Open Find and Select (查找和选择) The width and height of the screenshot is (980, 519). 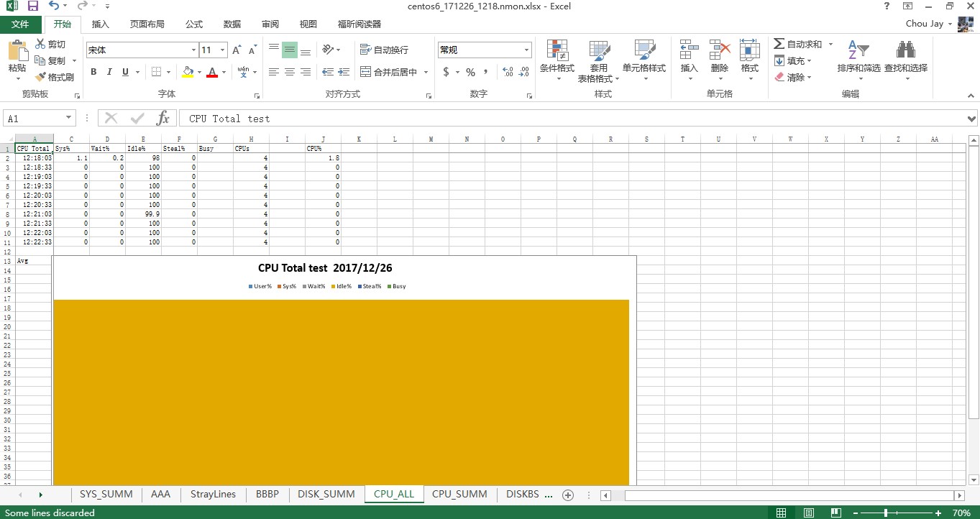tap(905, 60)
